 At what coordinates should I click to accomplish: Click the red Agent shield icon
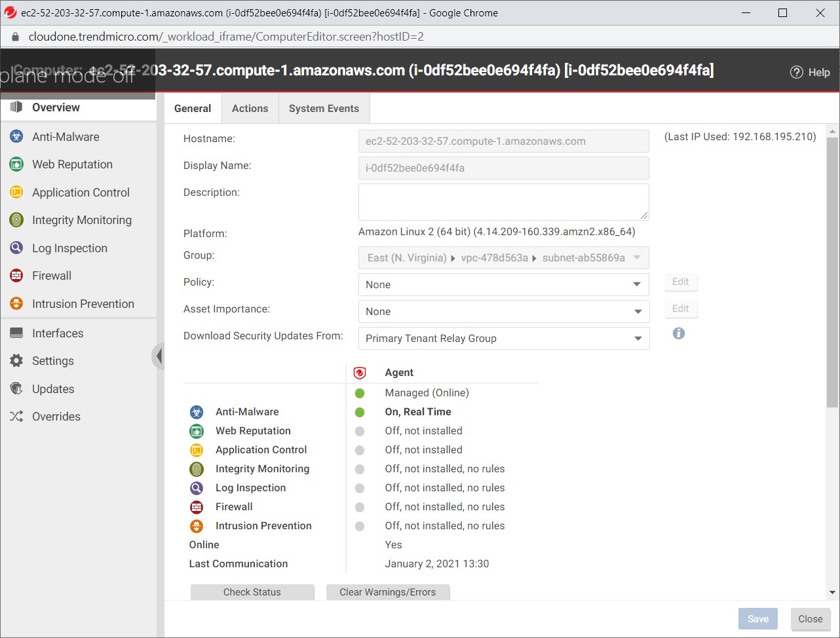pyautogui.click(x=359, y=373)
